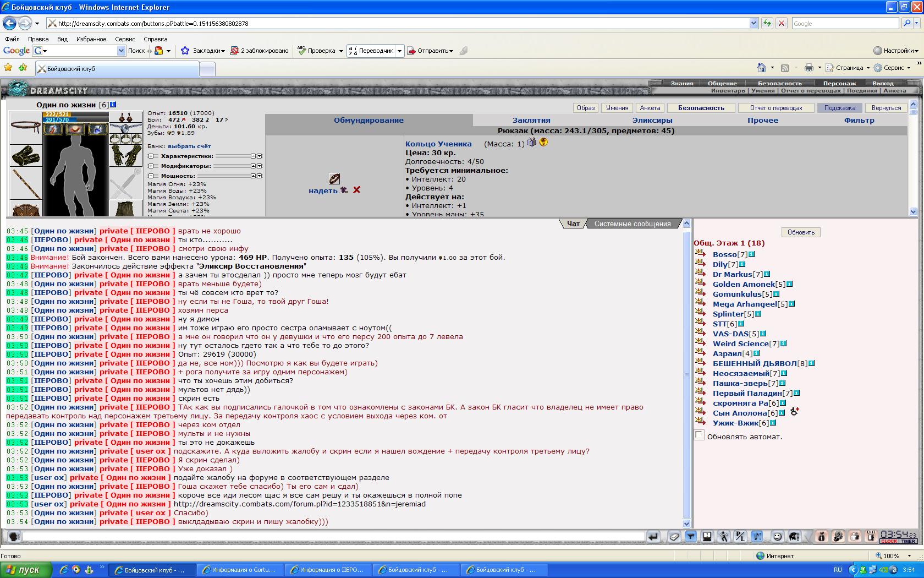Image resolution: width=924 pixels, height=578 pixels.
Task: Click the equipped earrings slot
Action: click(125, 117)
